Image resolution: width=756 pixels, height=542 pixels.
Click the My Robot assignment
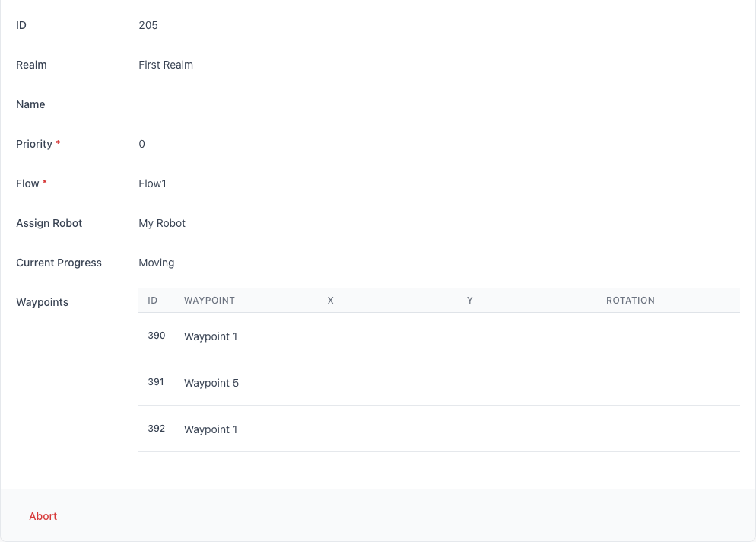pyautogui.click(x=162, y=222)
